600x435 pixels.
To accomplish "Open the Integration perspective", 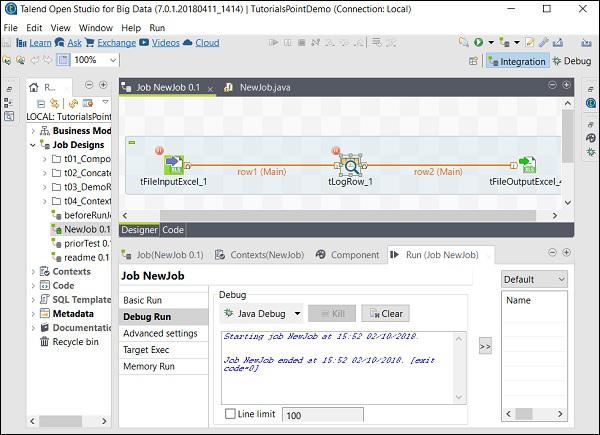I will pyautogui.click(x=517, y=61).
